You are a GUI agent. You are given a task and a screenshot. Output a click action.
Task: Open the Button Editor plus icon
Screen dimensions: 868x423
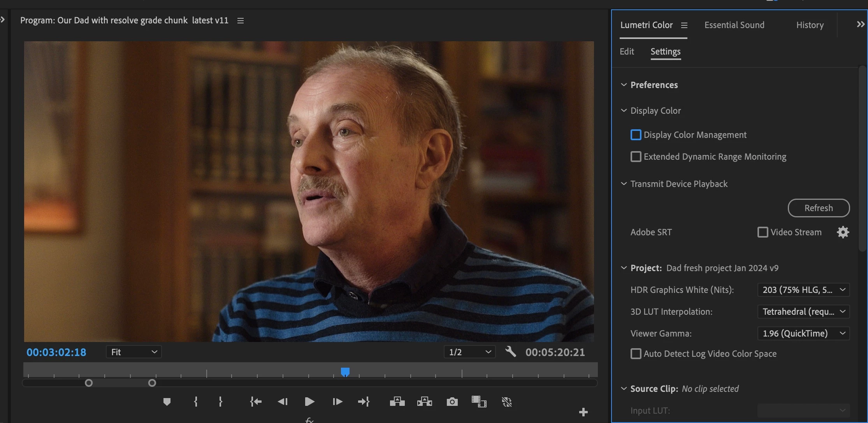(583, 412)
